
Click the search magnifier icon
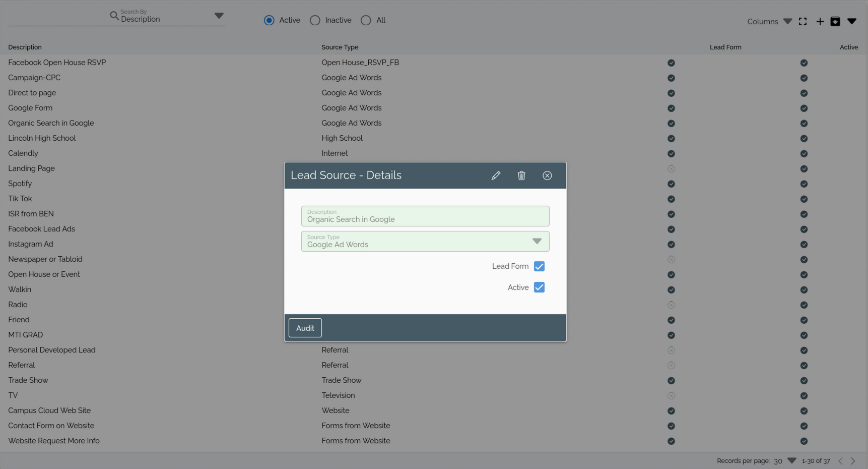114,16
